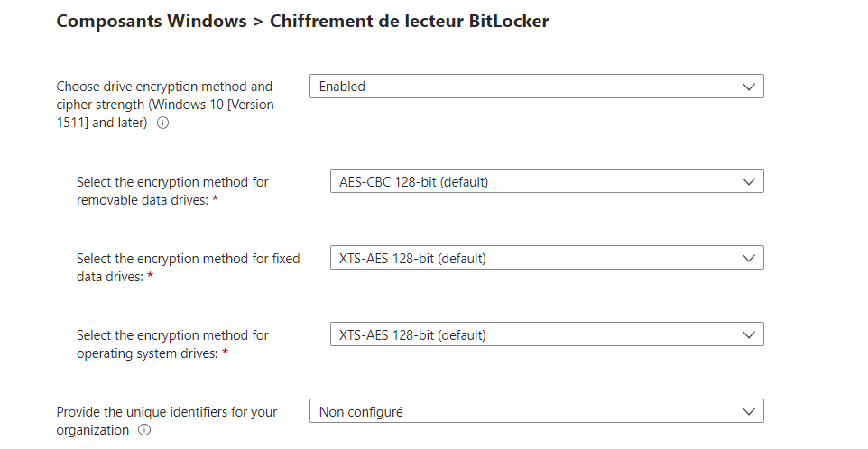Open the Non configuré unique identifiers dropdown
This screenshot has width=868, height=449.
pos(537,411)
